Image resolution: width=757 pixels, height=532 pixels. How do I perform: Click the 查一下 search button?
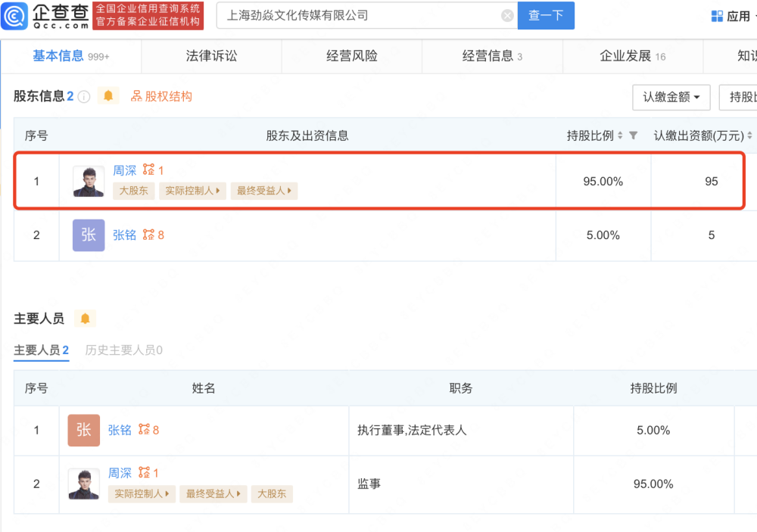click(546, 15)
